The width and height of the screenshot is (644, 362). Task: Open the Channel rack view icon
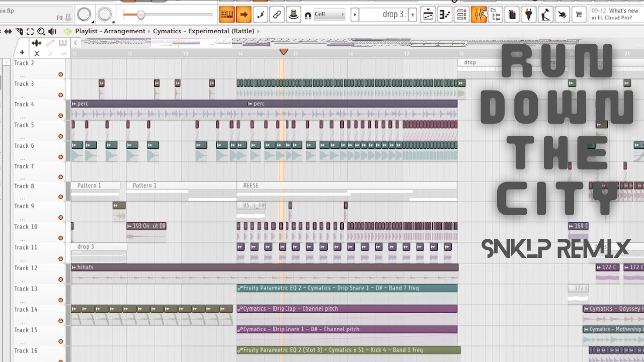tap(461, 15)
